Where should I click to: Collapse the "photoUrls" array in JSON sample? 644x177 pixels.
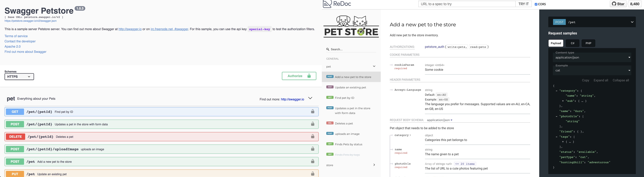[556, 116]
